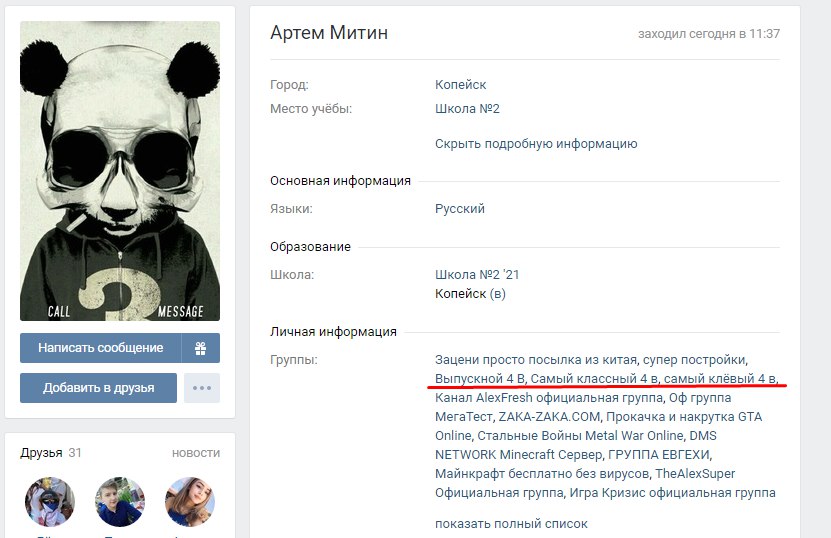Open the three-dots more actions menu
The height and width of the screenshot is (538, 831).
coord(202,388)
